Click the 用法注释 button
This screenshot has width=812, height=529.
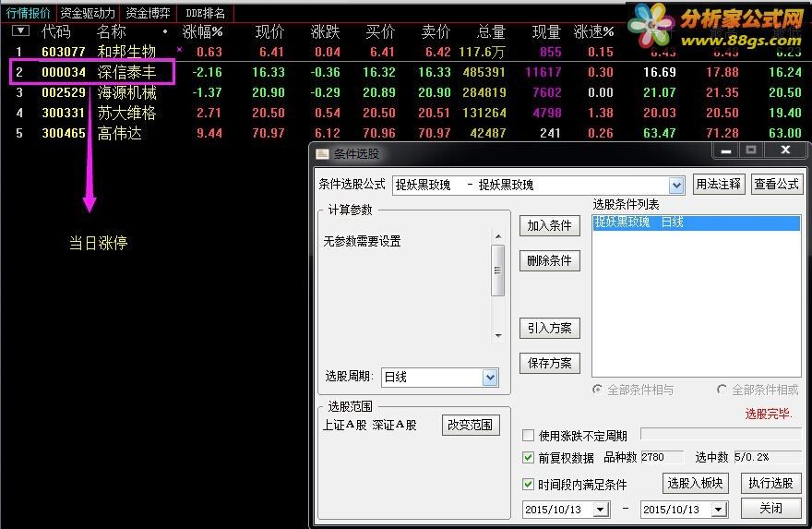(719, 184)
